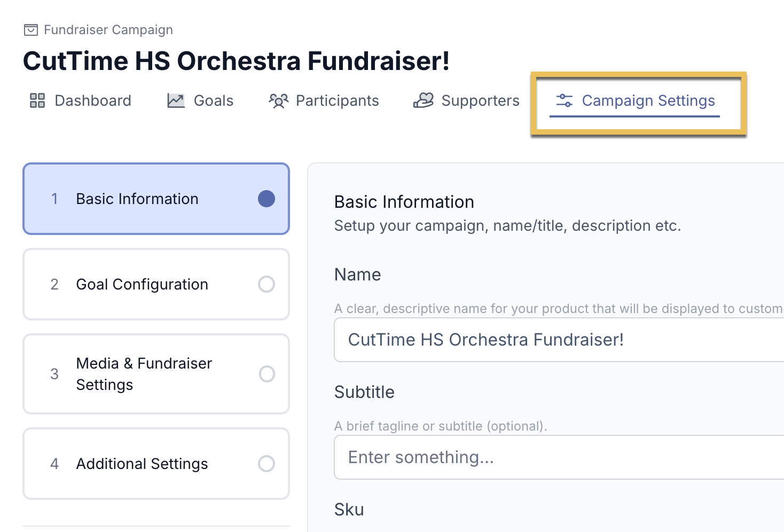Select the Goal Configuration radio circle
Image resolution: width=784 pixels, height=532 pixels.
(x=266, y=284)
